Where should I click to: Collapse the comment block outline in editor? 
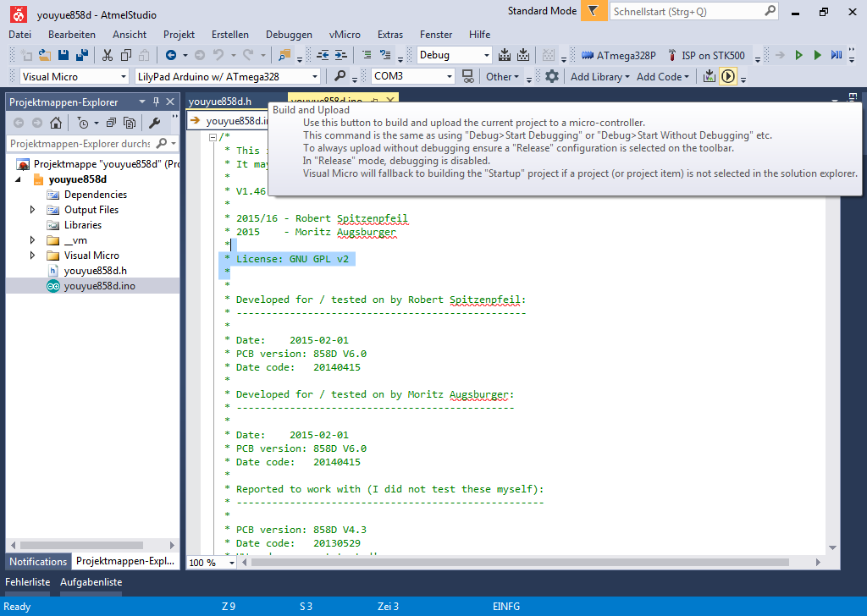213,137
